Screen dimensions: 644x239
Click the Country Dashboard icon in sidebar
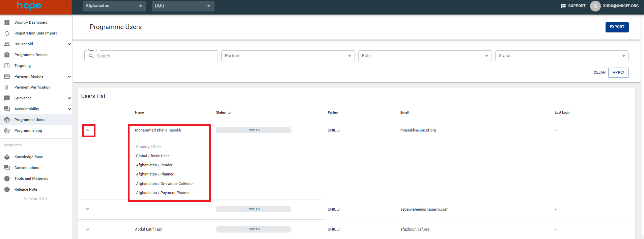[x=7, y=22]
